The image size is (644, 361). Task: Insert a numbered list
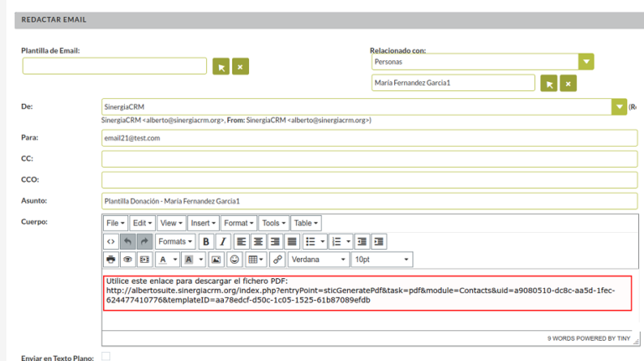[336, 241]
